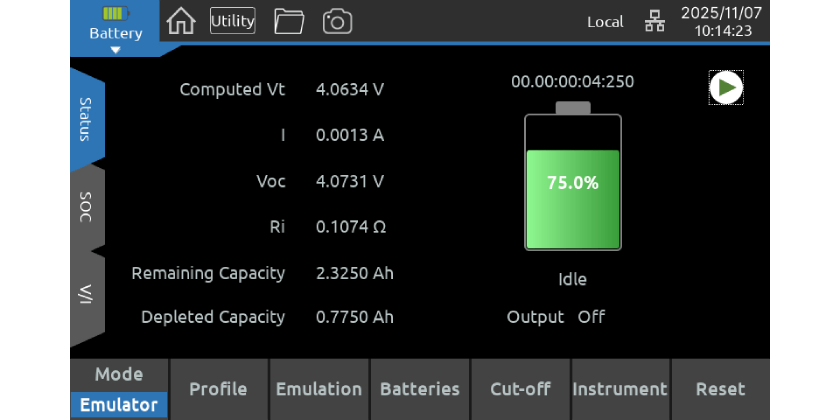Open the Utility menu icon
The image size is (840, 420).
pos(232,21)
